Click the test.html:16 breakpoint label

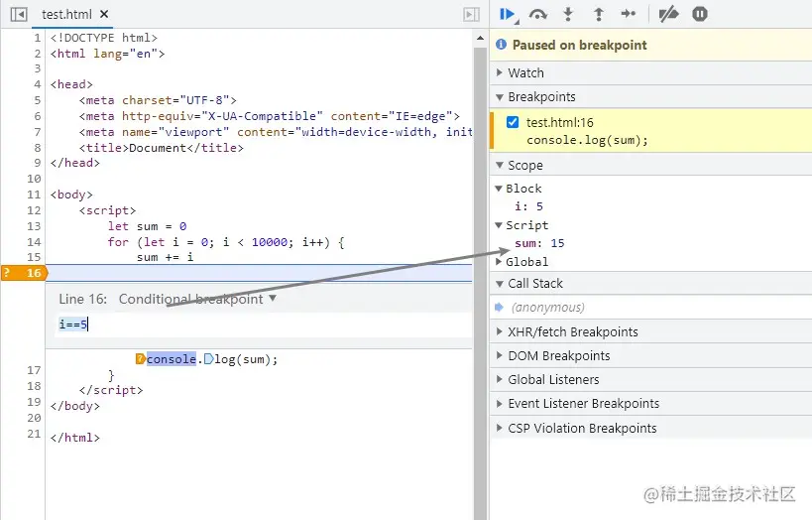click(560, 122)
